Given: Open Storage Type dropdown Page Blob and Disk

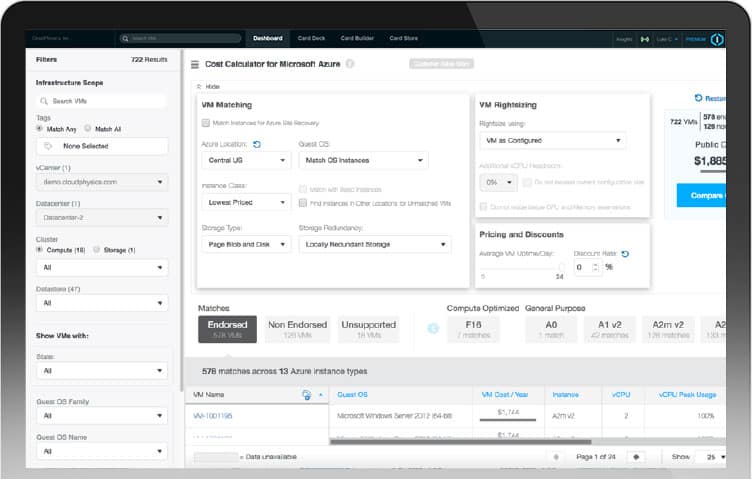Looking at the screenshot, I should [246, 245].
